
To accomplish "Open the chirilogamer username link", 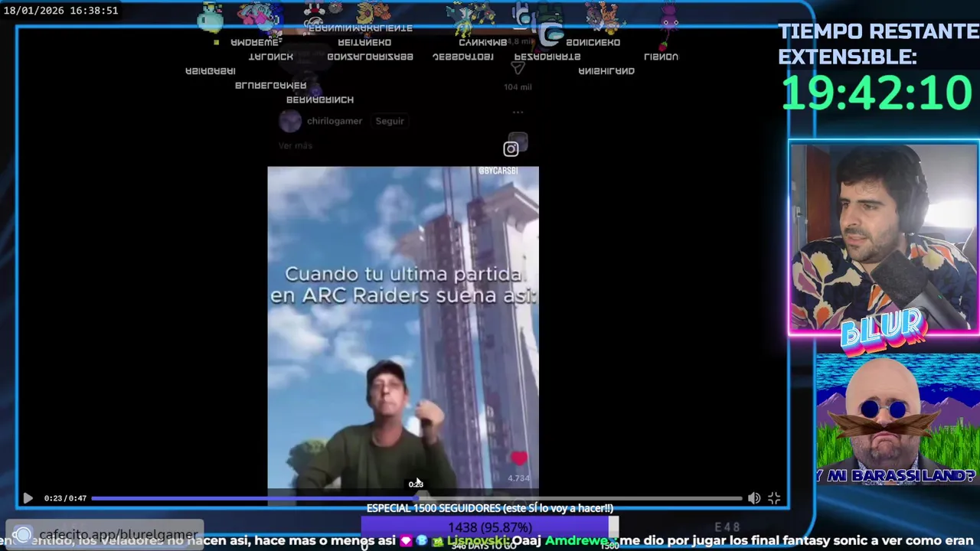I will tap(335, 121).
